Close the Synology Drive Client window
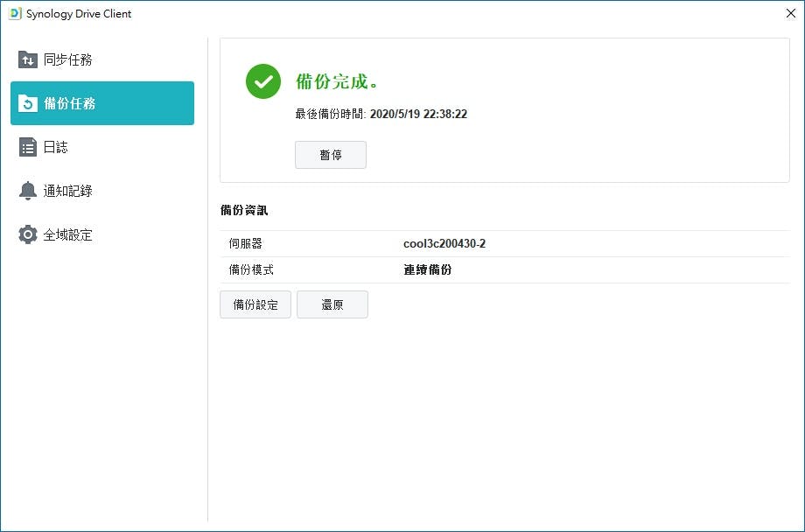 tap(790, 14)
